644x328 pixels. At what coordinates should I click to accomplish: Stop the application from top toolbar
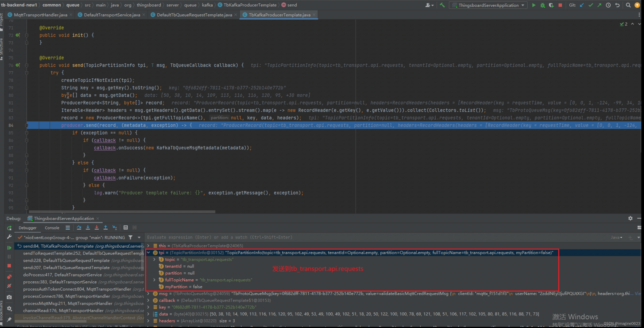pos(560,5)
